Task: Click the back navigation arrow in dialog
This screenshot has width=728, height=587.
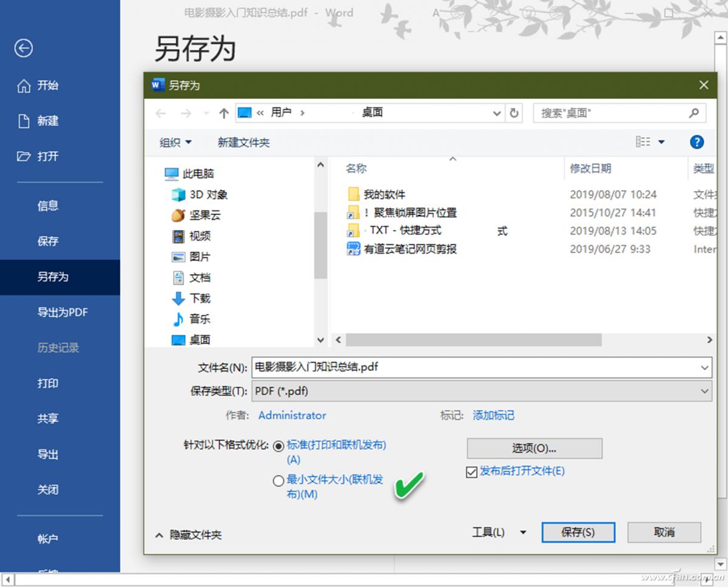Action: coord(161,114)
